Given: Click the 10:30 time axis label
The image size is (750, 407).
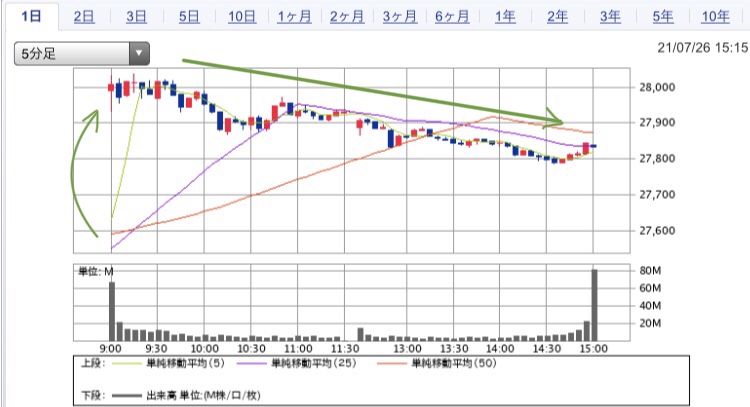Looking at the screenshot, I should [x=251, y=348].
